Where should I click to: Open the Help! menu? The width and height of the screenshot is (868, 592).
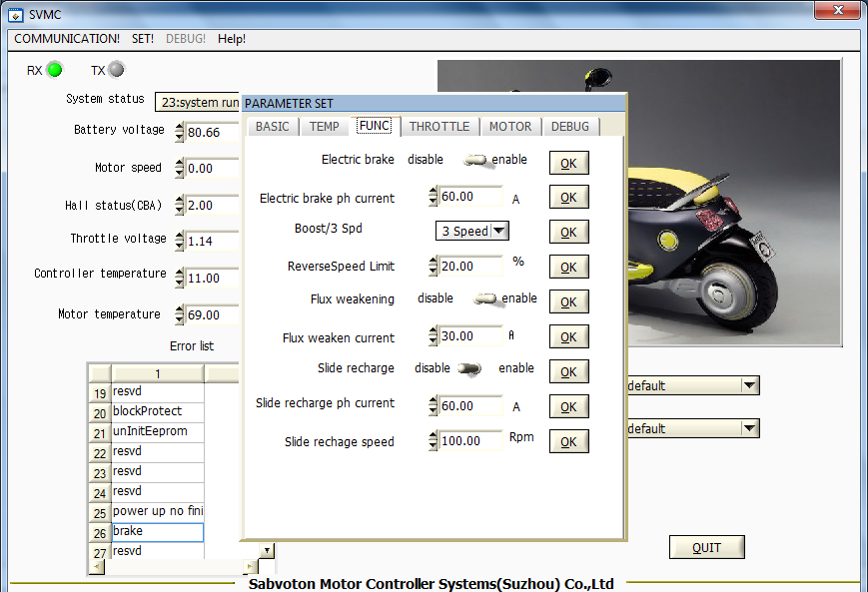(x=232, y=39)
